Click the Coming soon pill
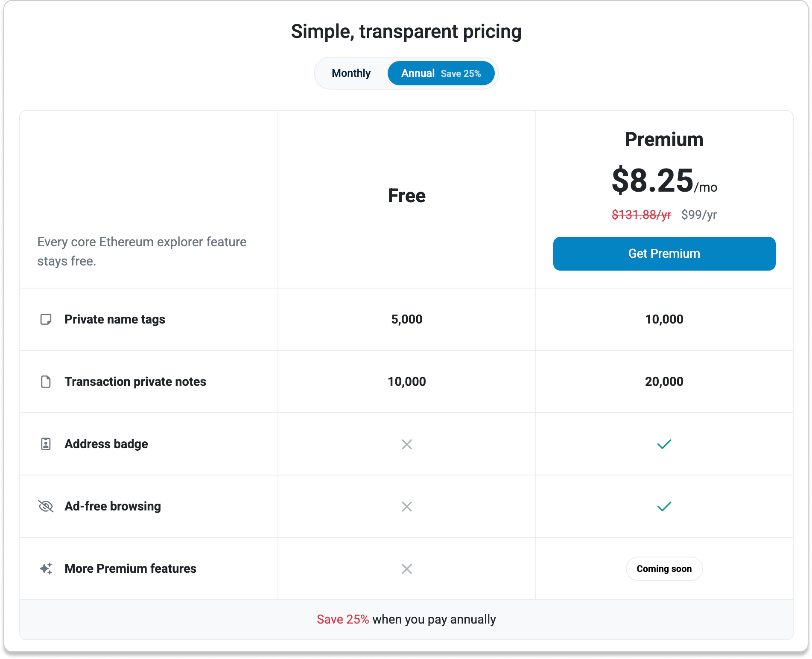Screen dimensions: 812x659 click(x=664, y=569)
